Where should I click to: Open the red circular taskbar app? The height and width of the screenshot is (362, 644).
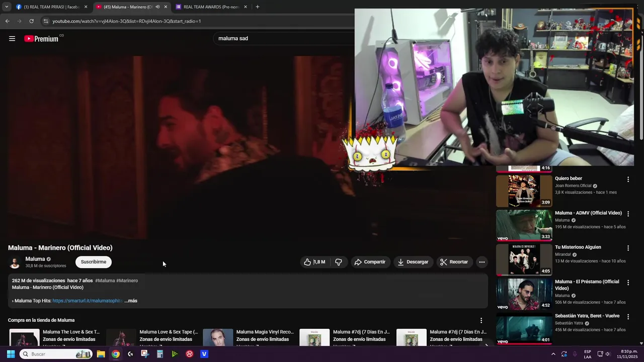coord(190,354)
